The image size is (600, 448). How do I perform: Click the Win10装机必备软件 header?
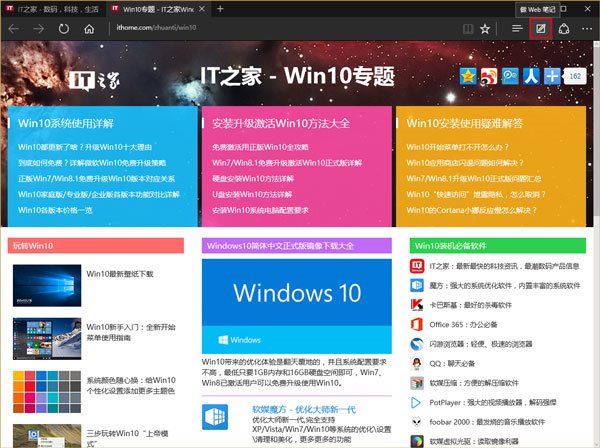coord(497,246)
